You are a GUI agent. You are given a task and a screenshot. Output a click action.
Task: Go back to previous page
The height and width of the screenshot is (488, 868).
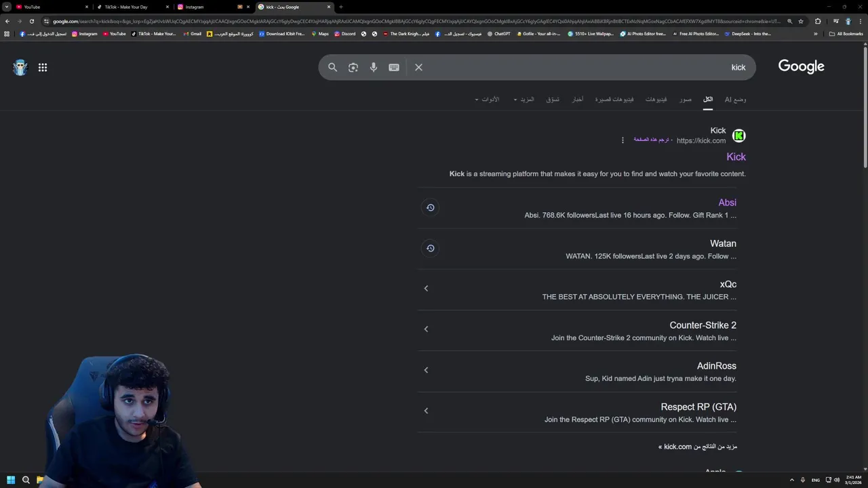[7, 21]
